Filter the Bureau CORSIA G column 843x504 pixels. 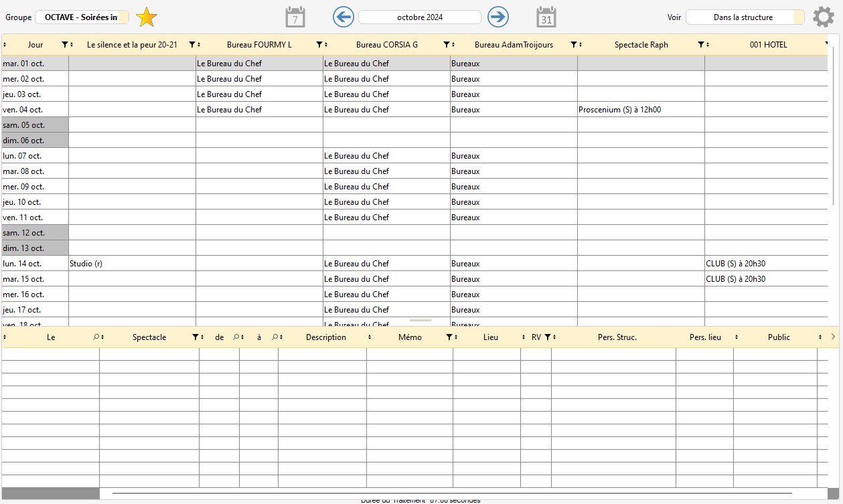click(446, 45)
